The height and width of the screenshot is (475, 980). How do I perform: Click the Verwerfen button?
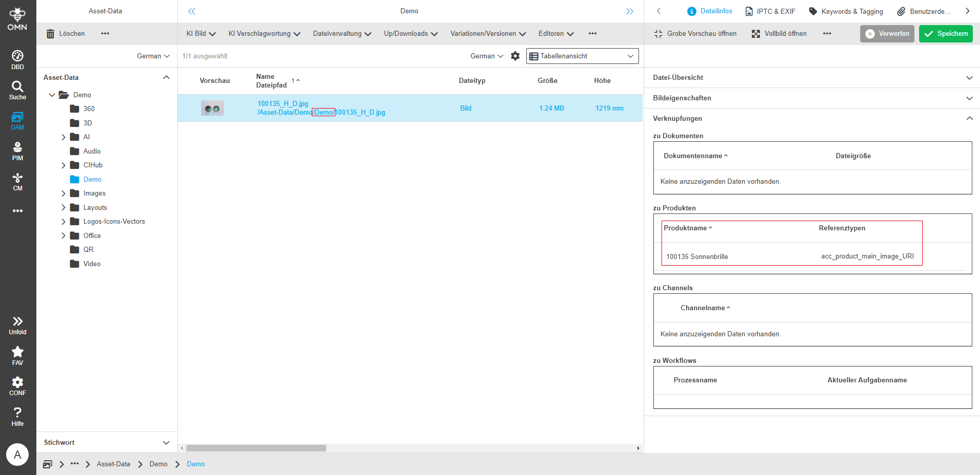click(x=887, y=34)
